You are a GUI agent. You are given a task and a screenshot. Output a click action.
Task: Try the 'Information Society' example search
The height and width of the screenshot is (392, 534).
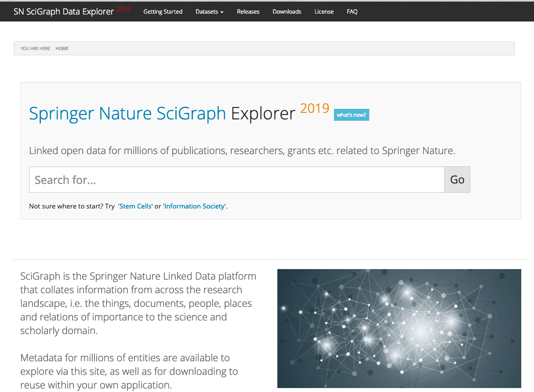195,206
